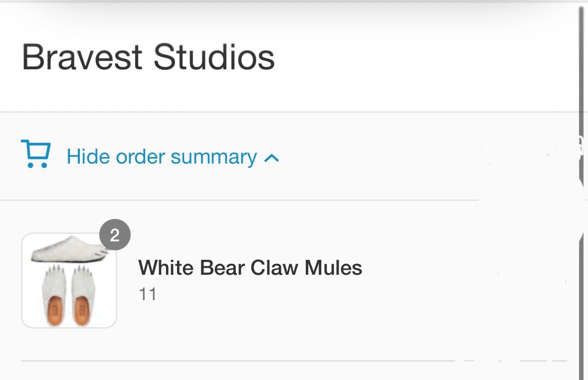Click the claws on the side-view slipper
Image resolution: width=588 pixels, height=380 pixels.
click(x=101, y=253)
